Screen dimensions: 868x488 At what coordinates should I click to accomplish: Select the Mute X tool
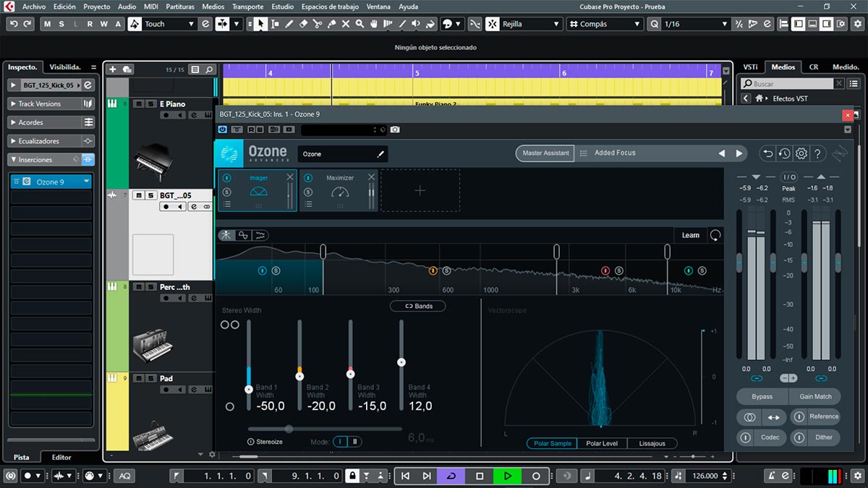click(346, 24)
